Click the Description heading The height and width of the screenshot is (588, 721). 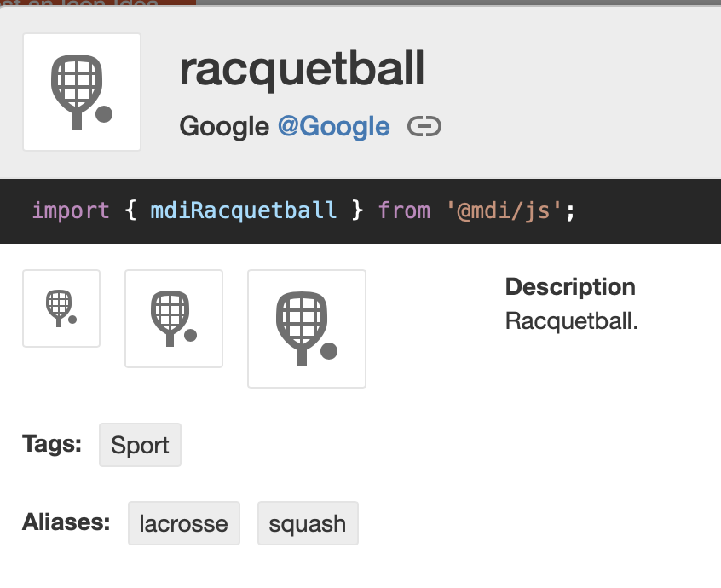click(x=570, y=287)
